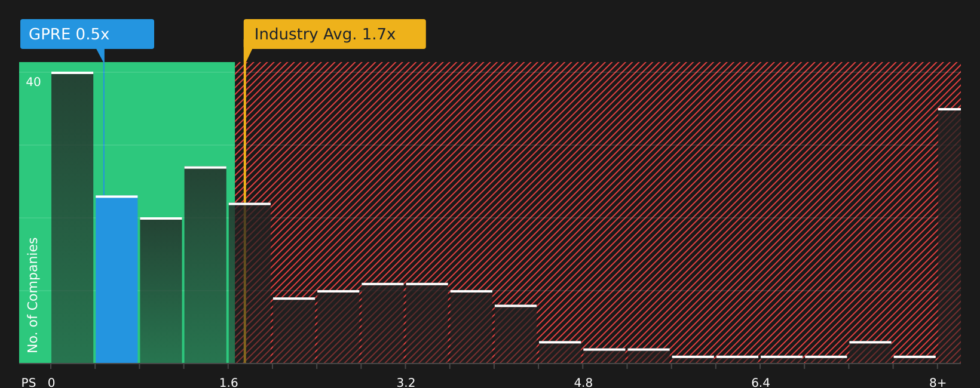Viewport: 980px width, 388px height.
Task: Click the x-axis label 8+
Action: pyautogui.click(x=938, y=383)
